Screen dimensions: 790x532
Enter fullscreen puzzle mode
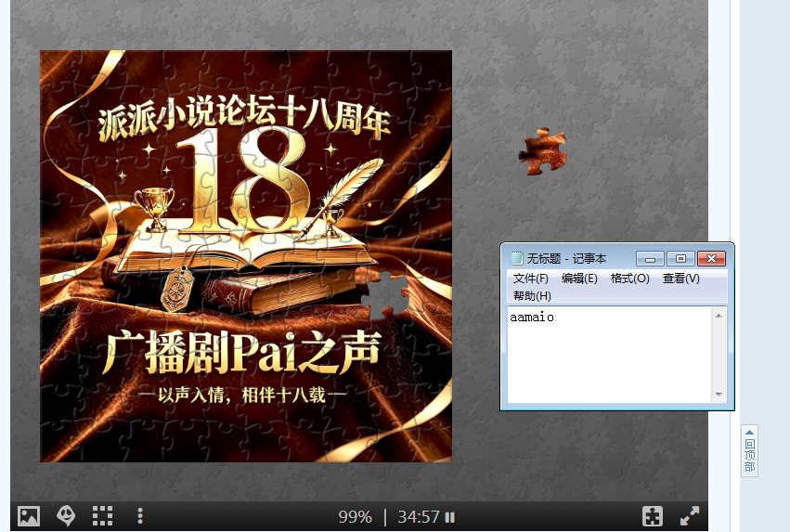[689, 516]
